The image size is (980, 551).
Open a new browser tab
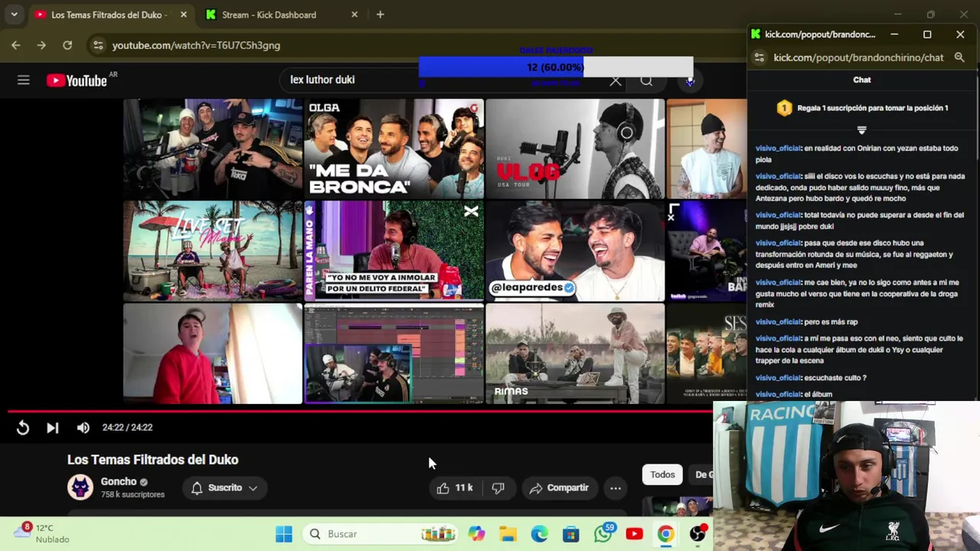click(381, 15)
